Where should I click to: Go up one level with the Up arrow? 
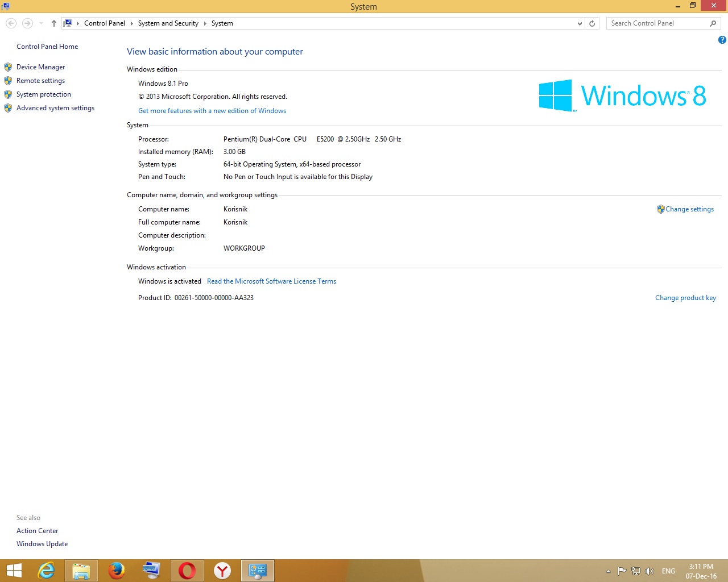(x=53, y=23)
